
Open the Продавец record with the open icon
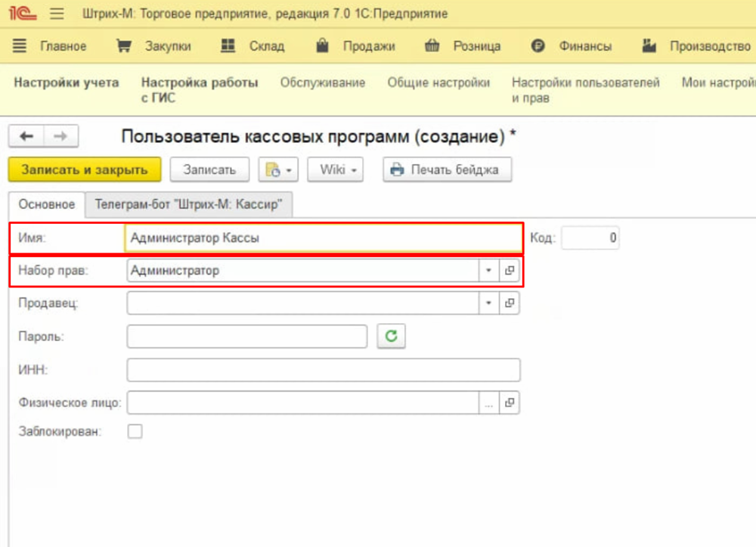pos(510,303)
